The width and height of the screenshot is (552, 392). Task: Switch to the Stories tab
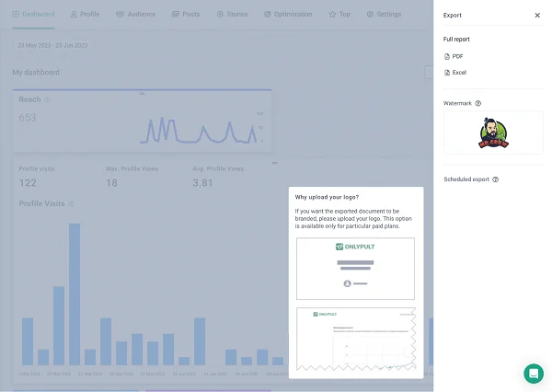click(x=232, y=15)
